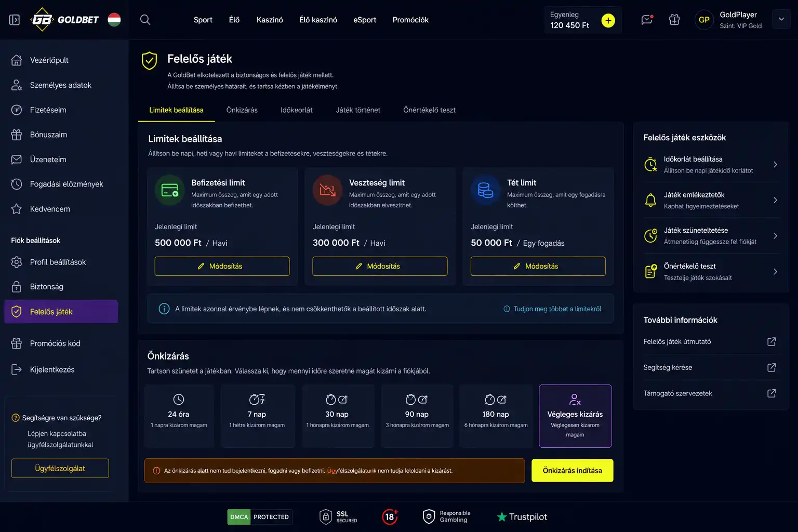Open Felelős játék útmutató external link icon
The width and height of the screenshot is (798, 532).
[x=772, y=341]
